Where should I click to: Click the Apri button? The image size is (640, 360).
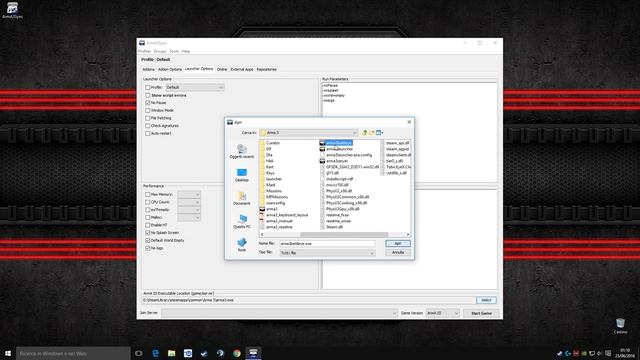click(x=398, y=244)
